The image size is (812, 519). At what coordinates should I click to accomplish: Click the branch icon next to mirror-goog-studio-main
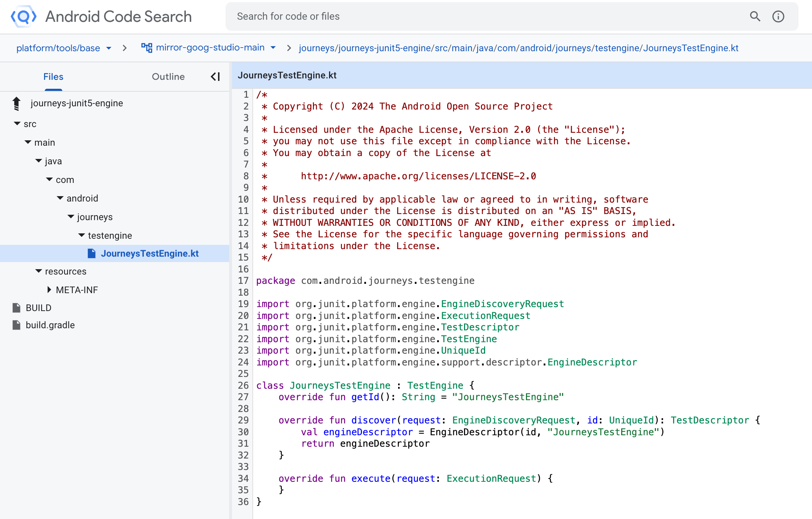click(x=146, y=48)
